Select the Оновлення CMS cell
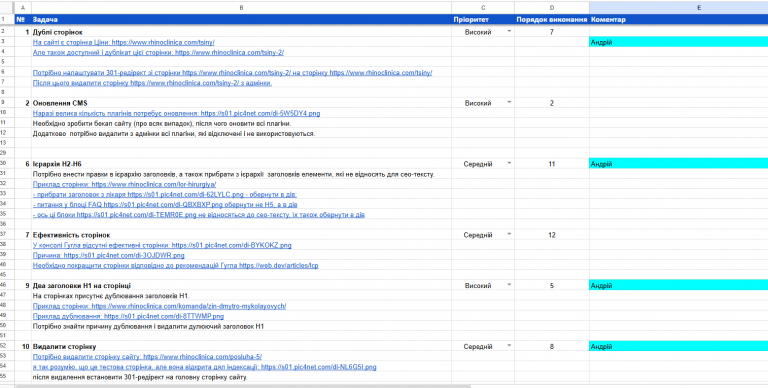The width and height of the screenshot is (768, 388). click(x=241, y=103)
